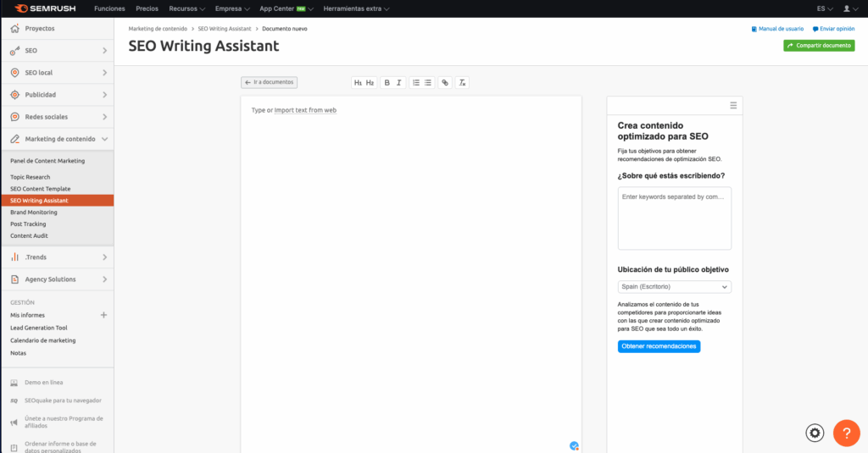Screen dimensions: 868x453
Task: Go to Precios in top navigation
Action: 147,8
